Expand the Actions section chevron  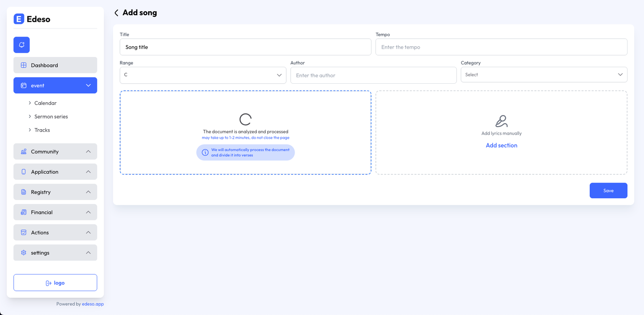click(89, 233)
